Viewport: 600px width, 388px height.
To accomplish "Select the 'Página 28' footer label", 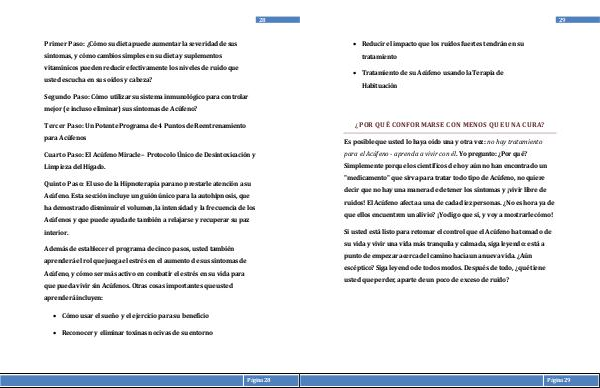I will click(259, 380).
